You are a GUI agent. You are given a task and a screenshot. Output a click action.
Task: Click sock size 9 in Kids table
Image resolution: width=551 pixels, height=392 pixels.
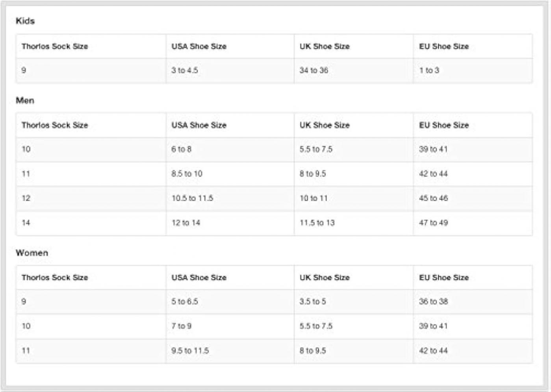[x=24, y=70]
